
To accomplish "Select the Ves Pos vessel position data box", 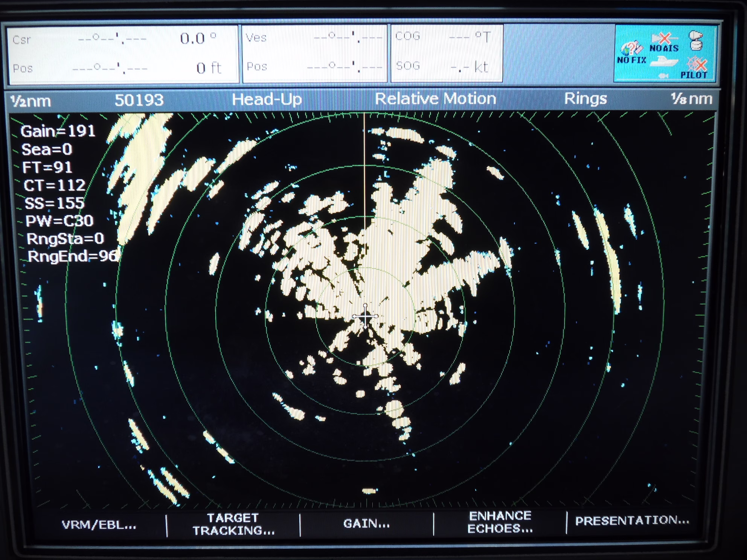I will click(x=314, y=53).
